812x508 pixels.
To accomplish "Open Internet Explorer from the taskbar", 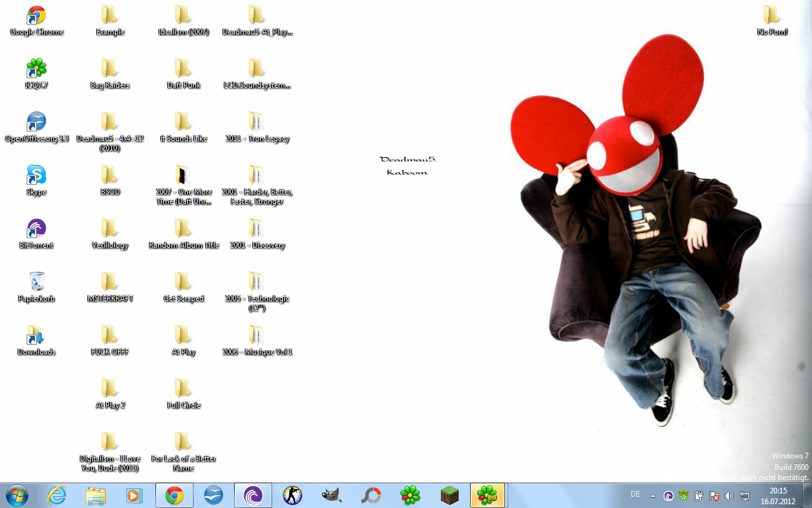I will [x=57, y=495].
